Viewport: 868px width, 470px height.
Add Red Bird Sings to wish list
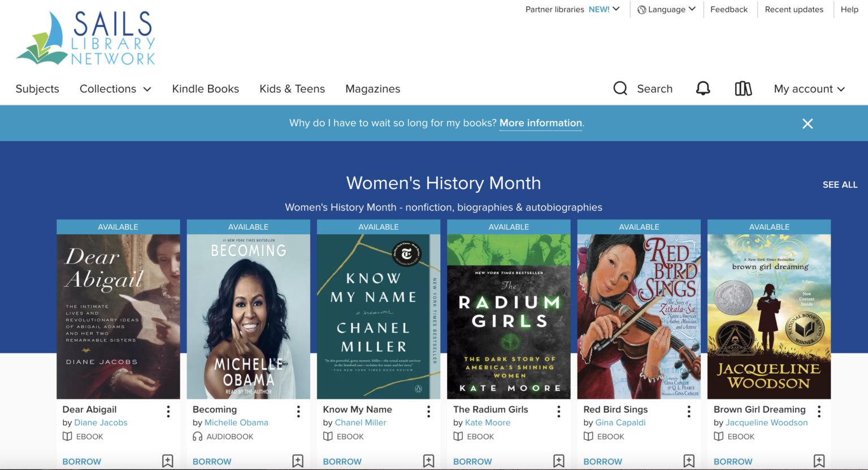click(689, 461)
